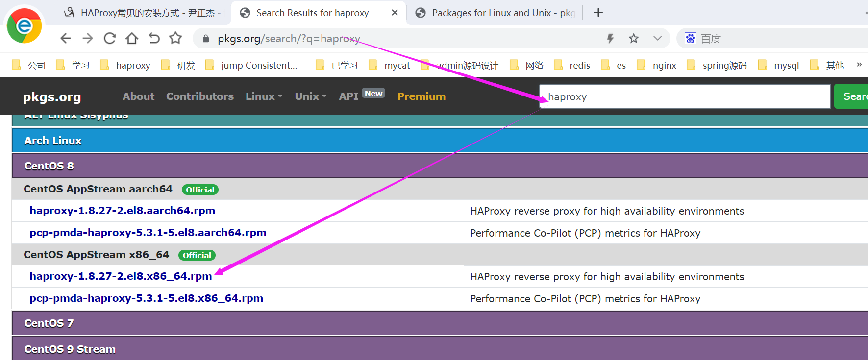Open the 已学习 bookmark folder
The width and height of the screenshot is (868, 360).
337,65
